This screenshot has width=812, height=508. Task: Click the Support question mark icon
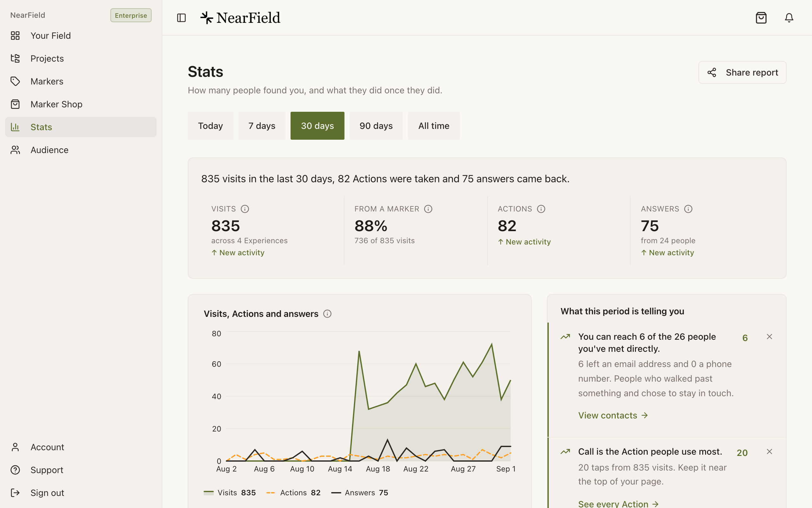[x=16, y=470]
